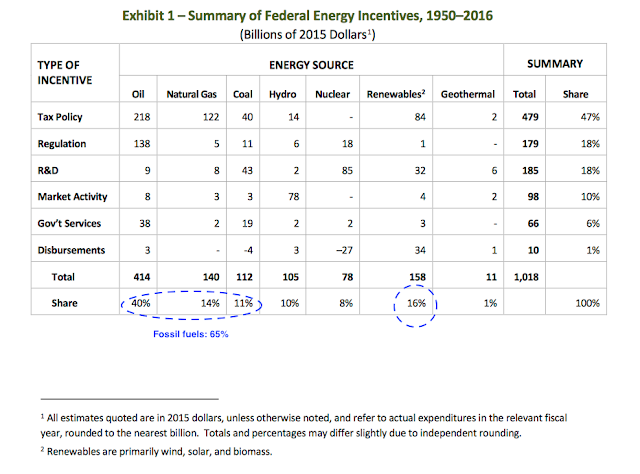This screenshot has width=640, height=474.
Task: Select the Oil column header
Action: pyautogui.click(x=138, y=94)
